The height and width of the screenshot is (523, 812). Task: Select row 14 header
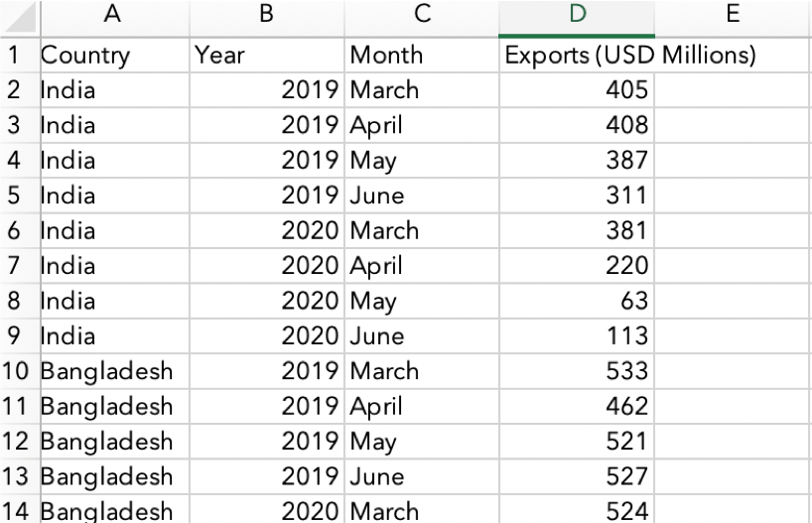17,512
